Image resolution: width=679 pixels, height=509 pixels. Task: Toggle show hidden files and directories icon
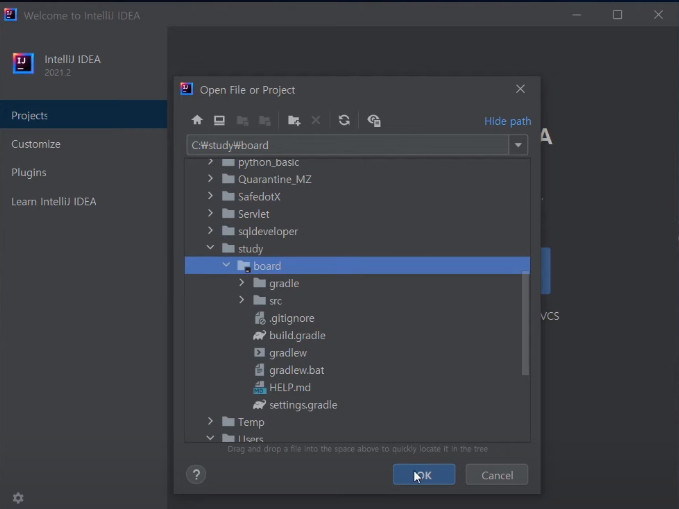pyautogui.click(x=374, y=120)
